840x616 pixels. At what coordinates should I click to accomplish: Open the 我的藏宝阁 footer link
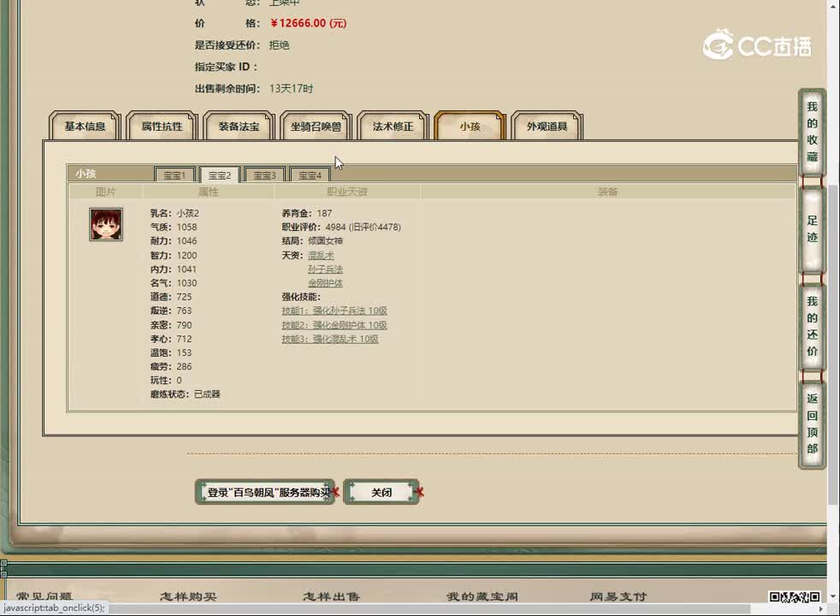pos(482,596)
